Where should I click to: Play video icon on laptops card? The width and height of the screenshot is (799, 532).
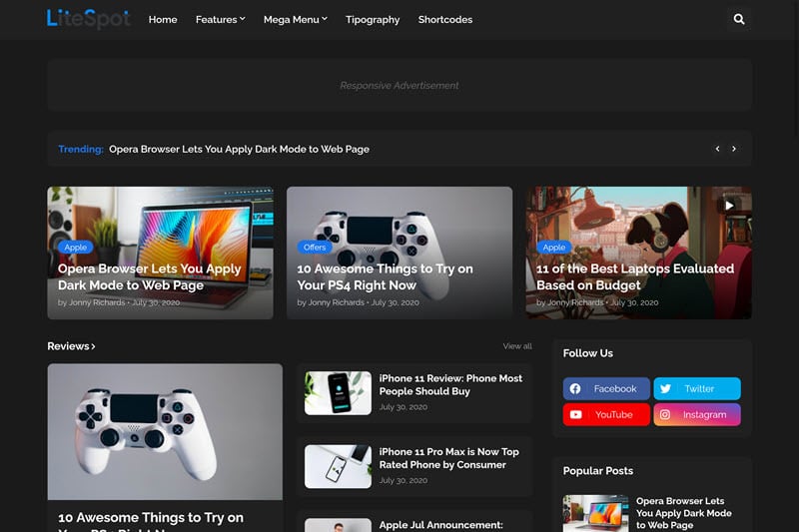point(729,206)
